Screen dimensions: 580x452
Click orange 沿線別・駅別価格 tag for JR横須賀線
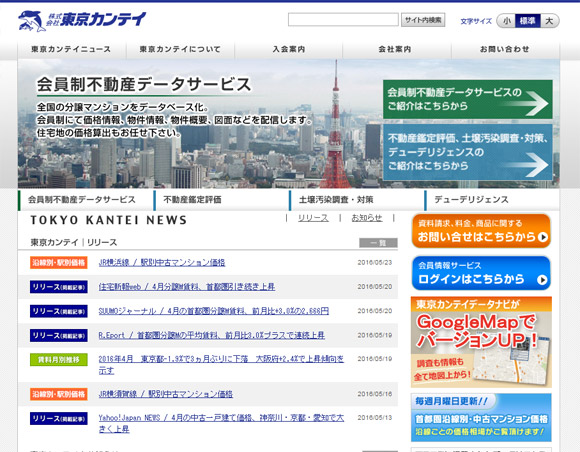pyautogui.click(x=59, y=394)
